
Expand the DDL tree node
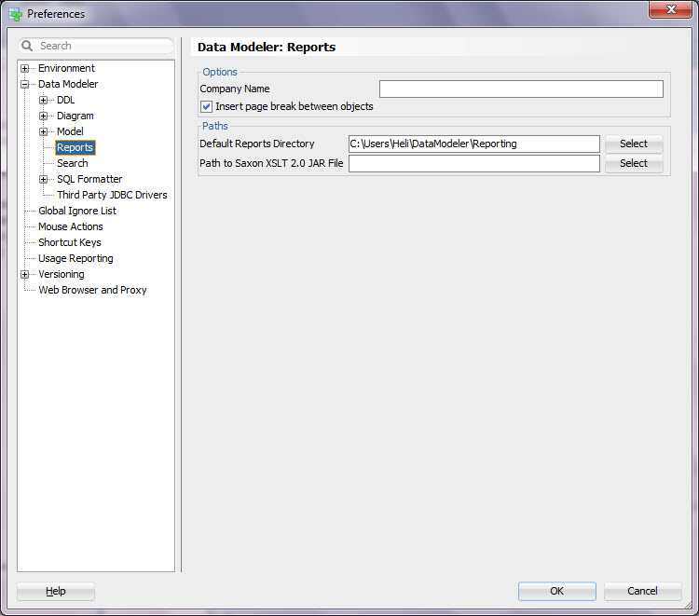44,100
